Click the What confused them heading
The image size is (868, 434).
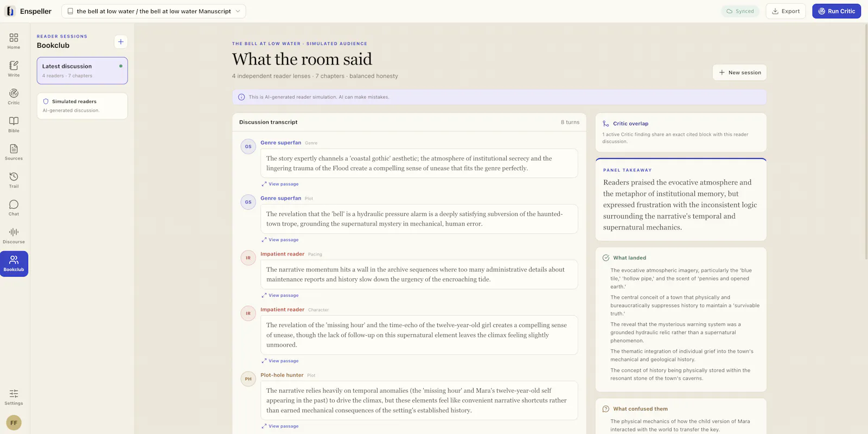point(640,409)
